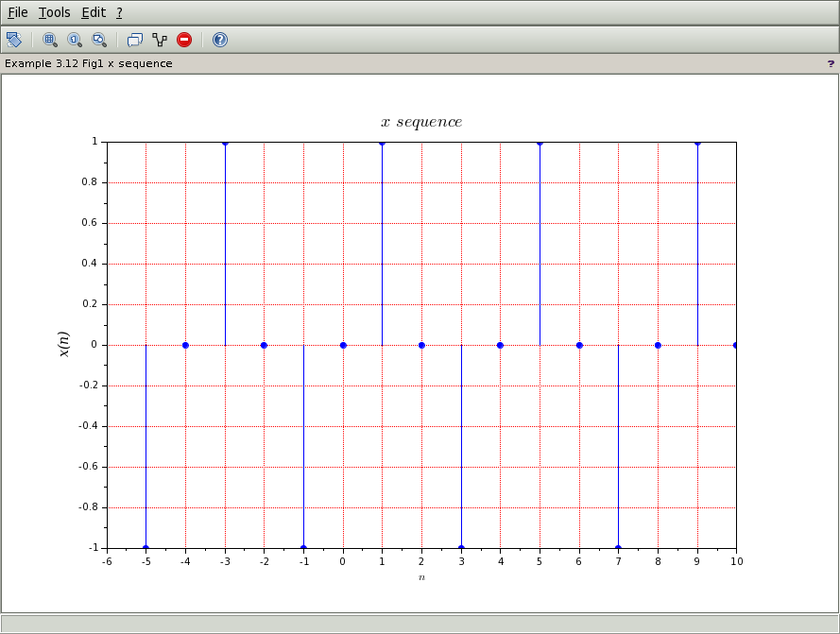Click the small question mark in info bar
The height and width of the screenshot is (634, 840).
point(831,63)
